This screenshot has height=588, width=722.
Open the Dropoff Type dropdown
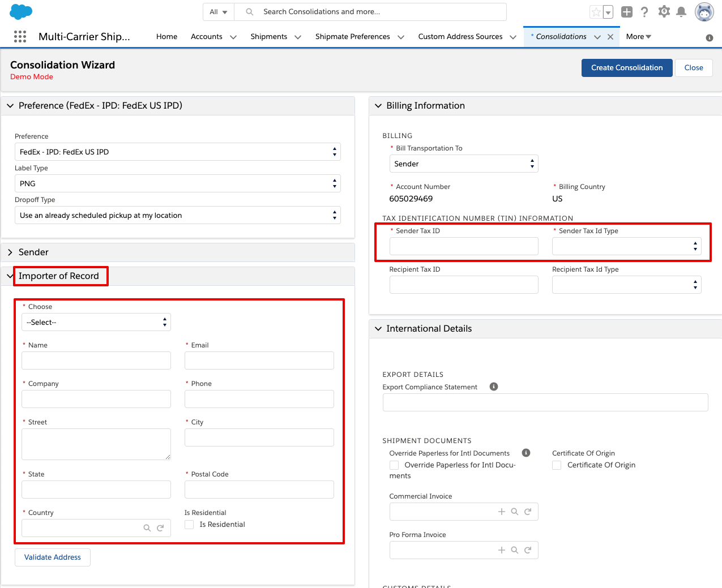tap(178, 215)
